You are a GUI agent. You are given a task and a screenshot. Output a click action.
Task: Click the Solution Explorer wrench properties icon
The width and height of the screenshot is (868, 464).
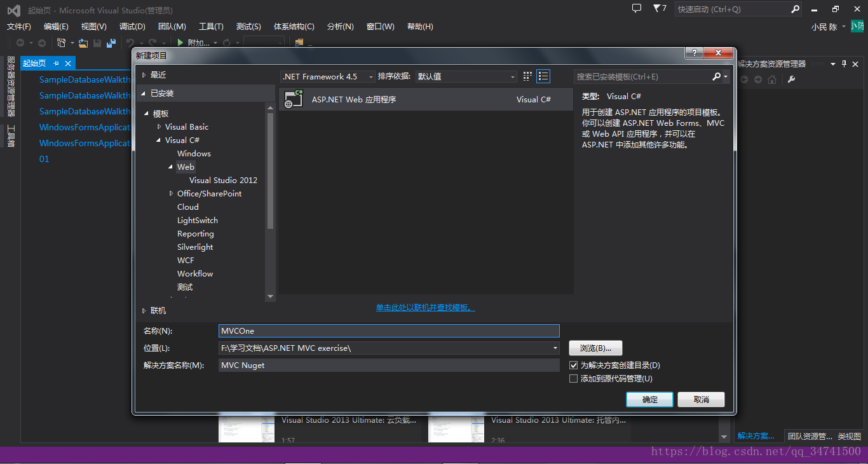(791, 79)
